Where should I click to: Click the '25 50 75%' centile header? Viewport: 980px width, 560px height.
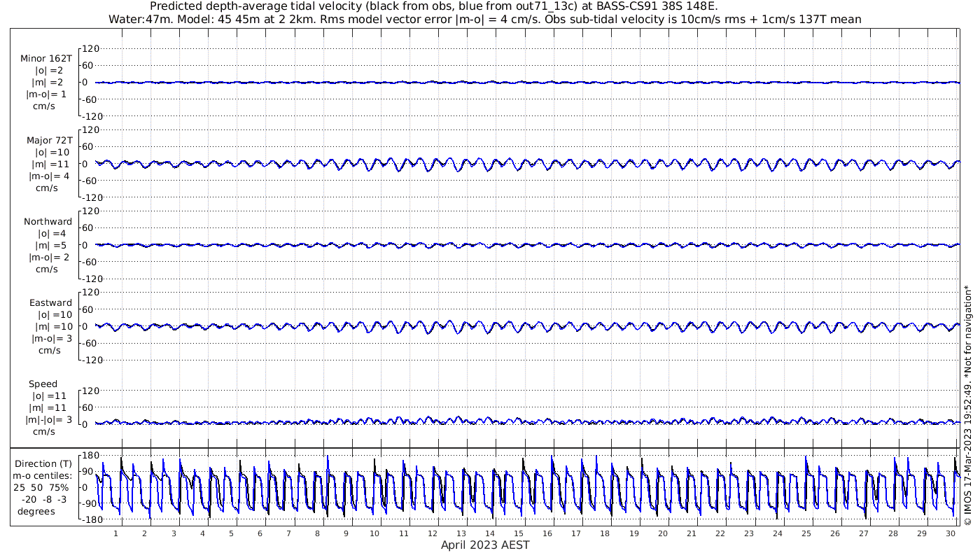tap(41, 487)
